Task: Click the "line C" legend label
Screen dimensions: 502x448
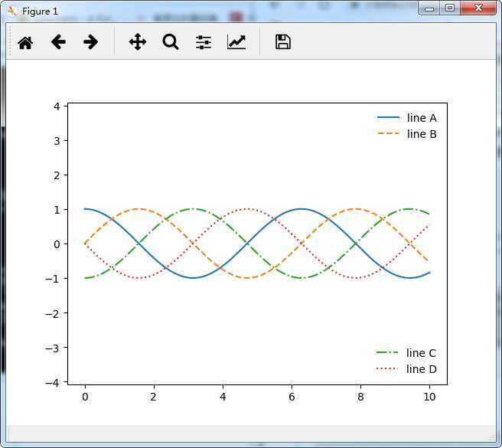Action: 421,353
